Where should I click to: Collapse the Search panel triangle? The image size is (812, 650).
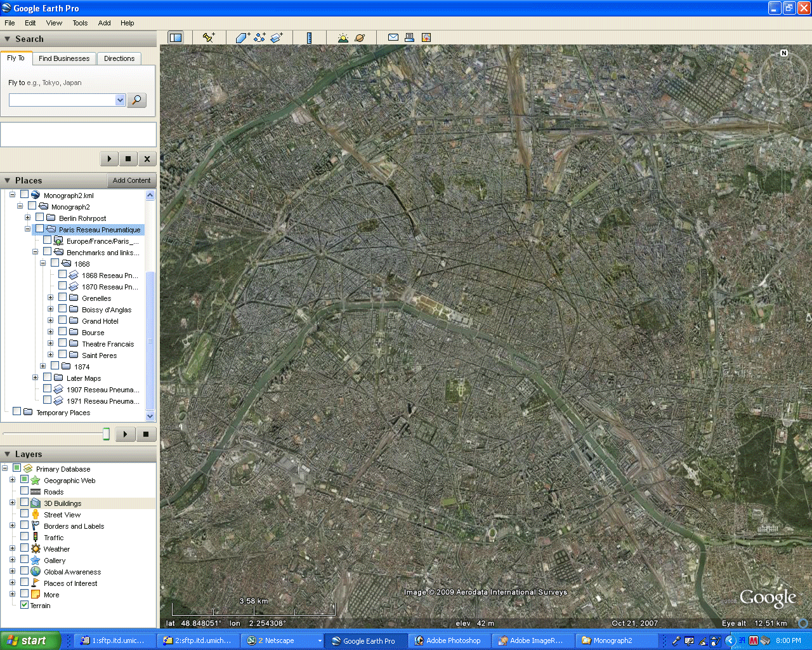click(7, 39)
